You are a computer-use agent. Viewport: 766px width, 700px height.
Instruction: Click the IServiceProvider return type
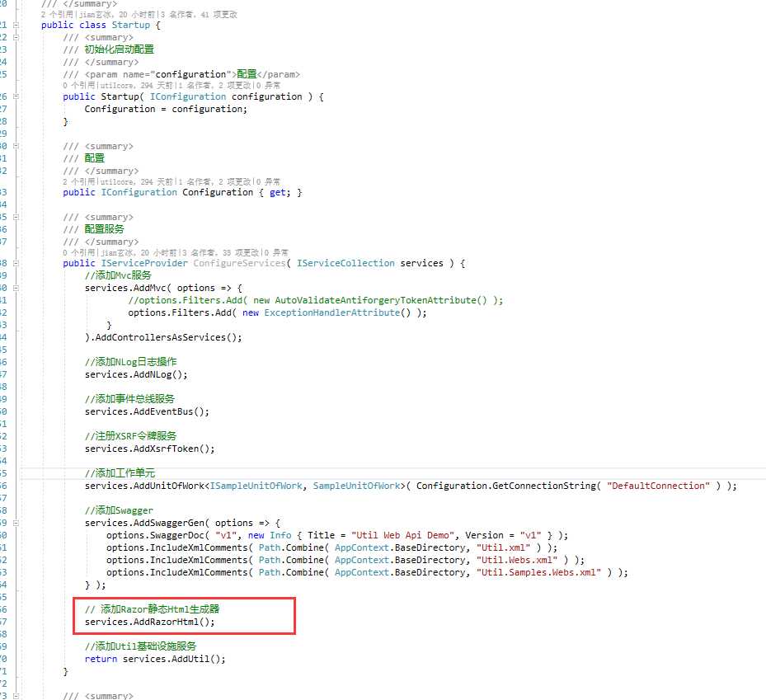click(x=144, y=263)
